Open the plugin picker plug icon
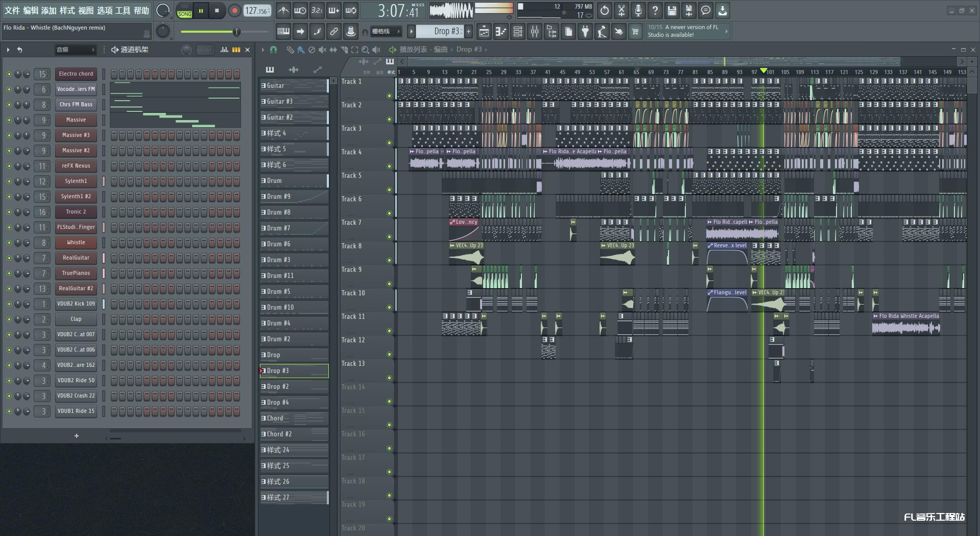Viewport: 980px width, 536px height. [x=585, y=32]
